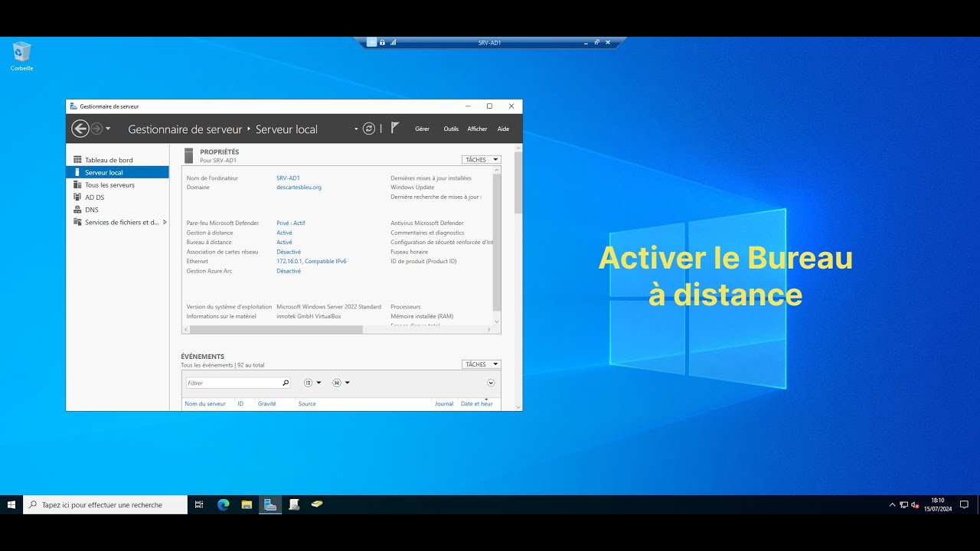Open File Explorer from taskbar
Image resolution: width=980 pixels, height=551 pixels.
pyautogui.click(x=247, y=504)
